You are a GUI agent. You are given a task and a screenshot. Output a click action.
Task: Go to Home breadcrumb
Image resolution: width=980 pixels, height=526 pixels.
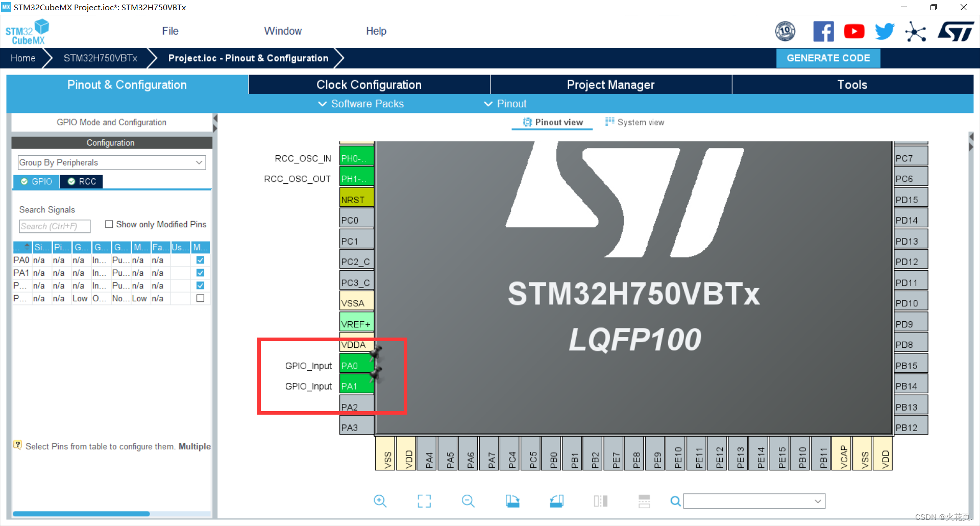(23, 58)
